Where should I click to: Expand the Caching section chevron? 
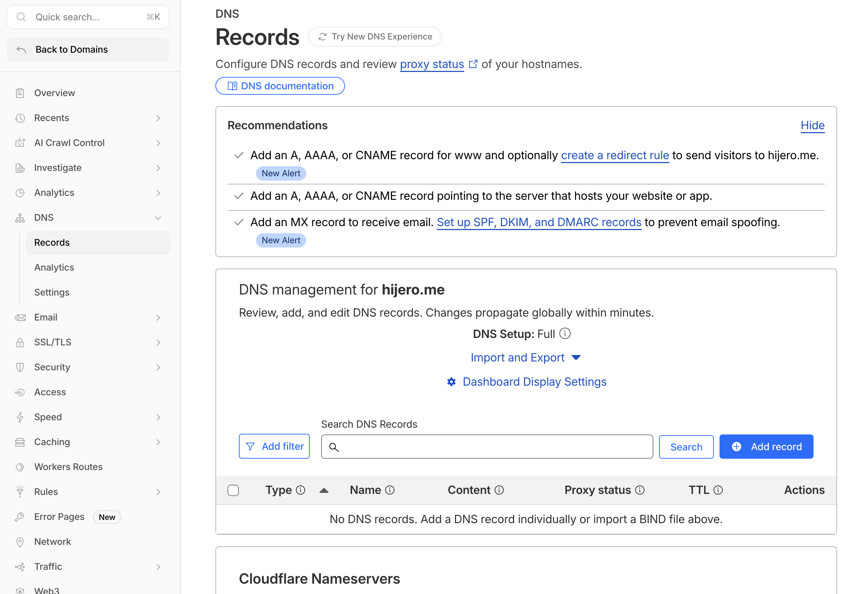point(158,442)
